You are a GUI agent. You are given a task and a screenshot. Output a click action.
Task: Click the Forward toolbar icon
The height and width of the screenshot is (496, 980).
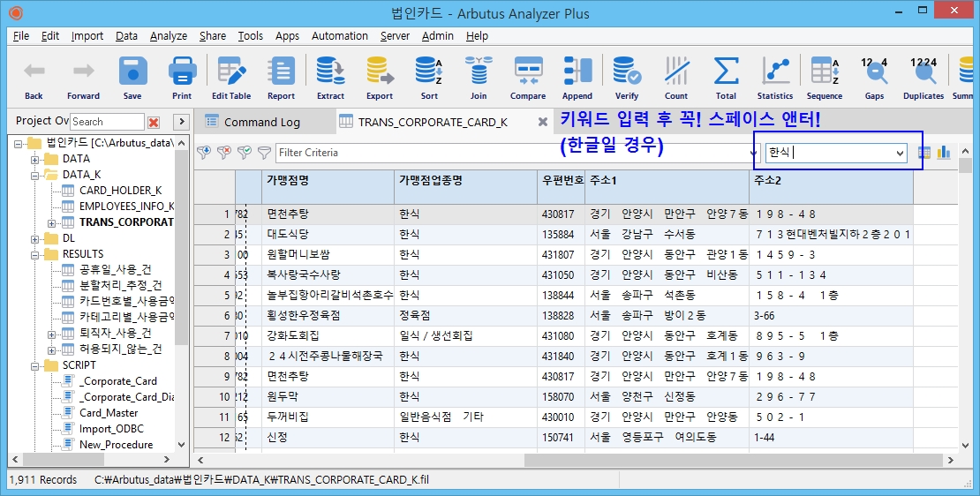click(83, 76)
